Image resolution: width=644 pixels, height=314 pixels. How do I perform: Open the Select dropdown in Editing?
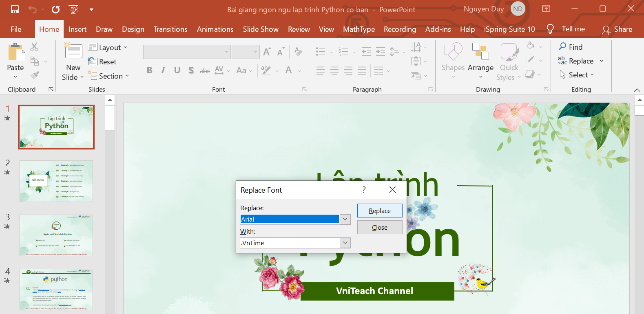click(x=577, y=75)
